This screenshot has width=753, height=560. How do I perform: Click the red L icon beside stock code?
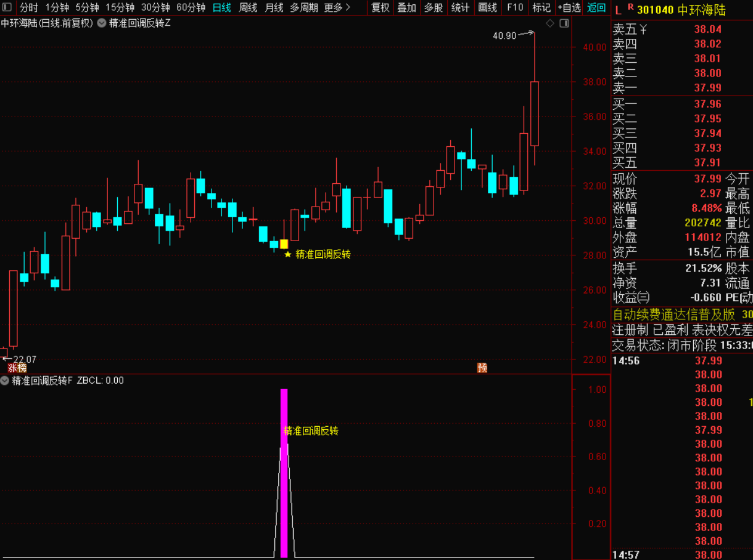[x=618, y=9]
